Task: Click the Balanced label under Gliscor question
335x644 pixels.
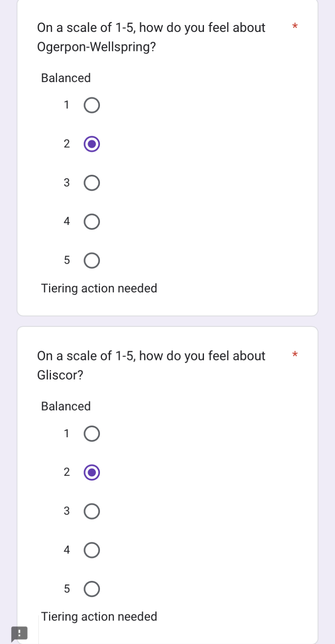Action: (66, 406)
